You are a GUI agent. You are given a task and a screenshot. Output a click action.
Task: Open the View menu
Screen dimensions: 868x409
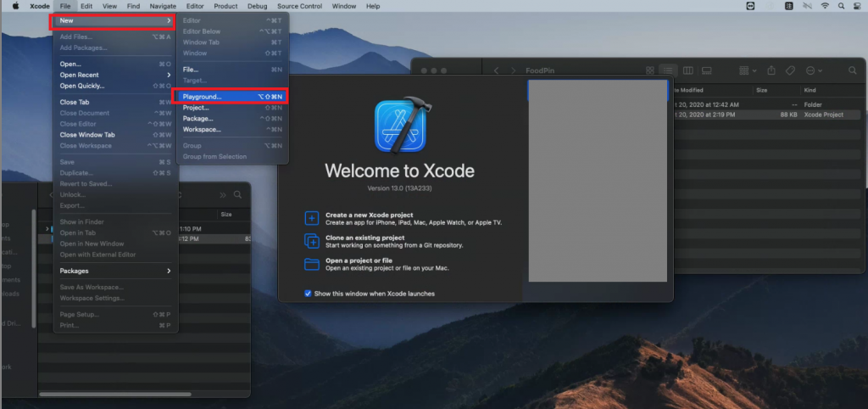tap(109, 6)
